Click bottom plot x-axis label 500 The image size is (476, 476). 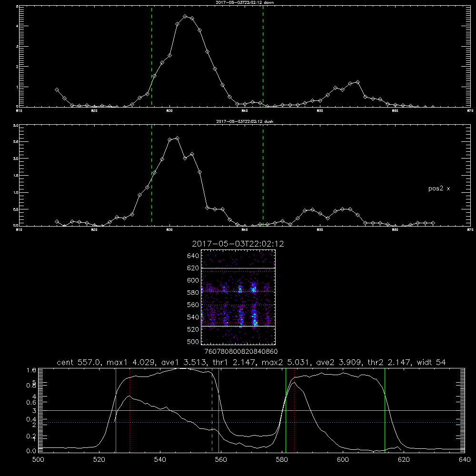(x=38, y=460)
